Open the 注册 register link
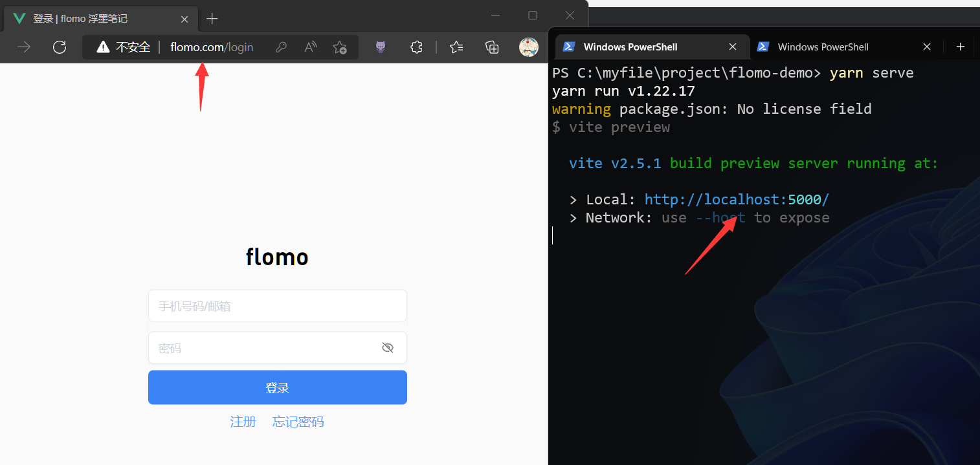 tap(243, 422)
